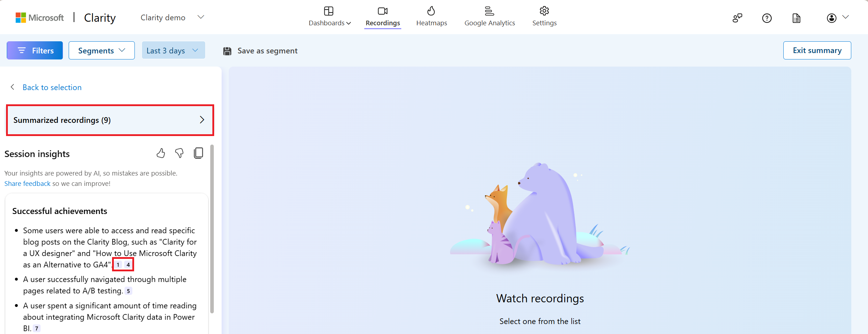Click the 'Select one from the list' text
Image resolution: width=868 pixels, height=334 pixels.
click(540, 321)
